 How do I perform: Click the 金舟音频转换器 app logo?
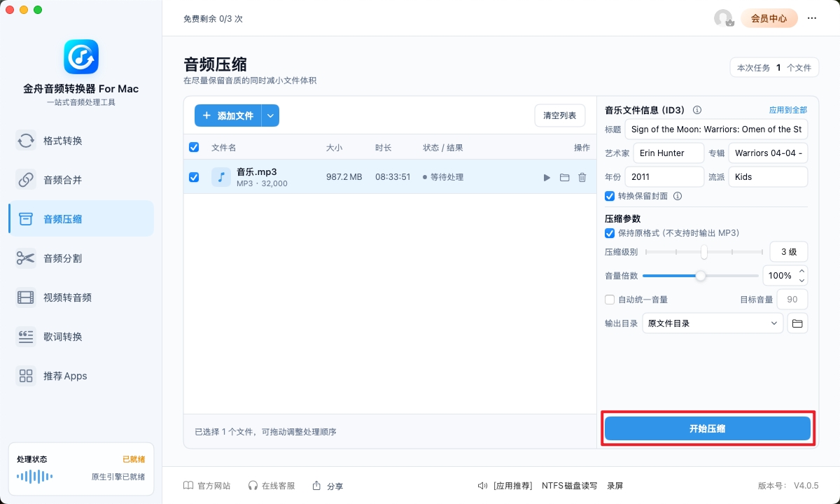(81, 57)
